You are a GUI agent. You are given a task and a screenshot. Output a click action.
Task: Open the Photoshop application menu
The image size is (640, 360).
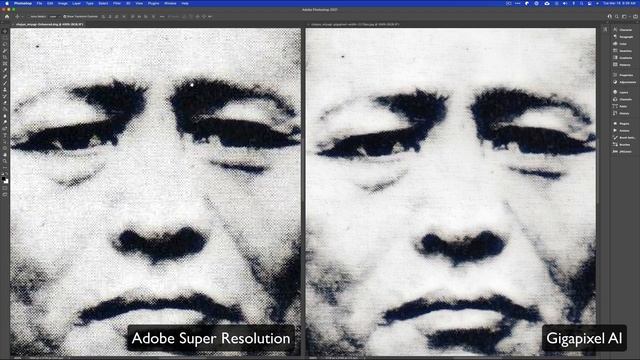[x=23, y=3]
